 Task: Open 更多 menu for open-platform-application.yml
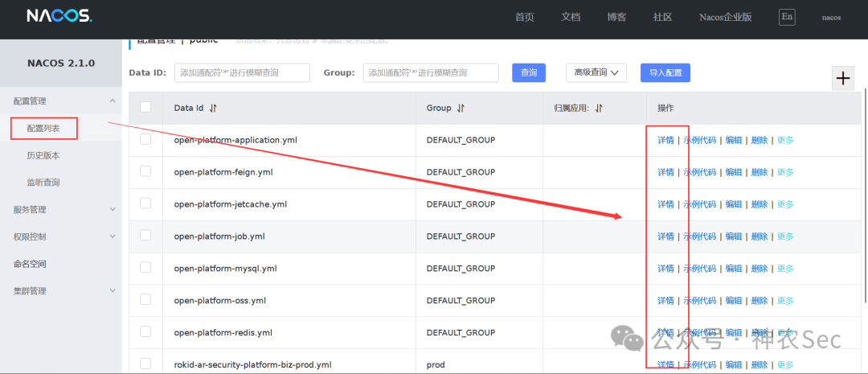tap(785, 140)
